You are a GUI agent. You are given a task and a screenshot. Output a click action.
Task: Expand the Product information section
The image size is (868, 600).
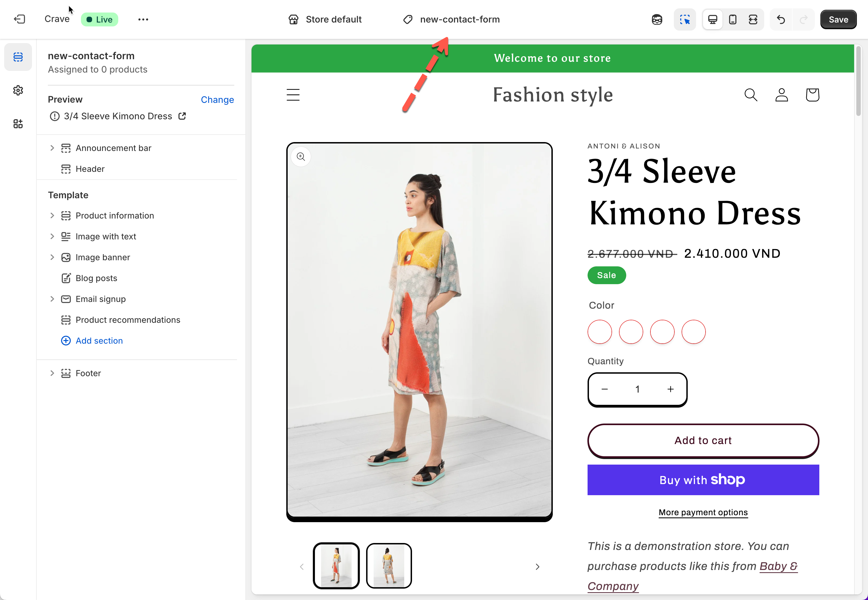(52, 215)
